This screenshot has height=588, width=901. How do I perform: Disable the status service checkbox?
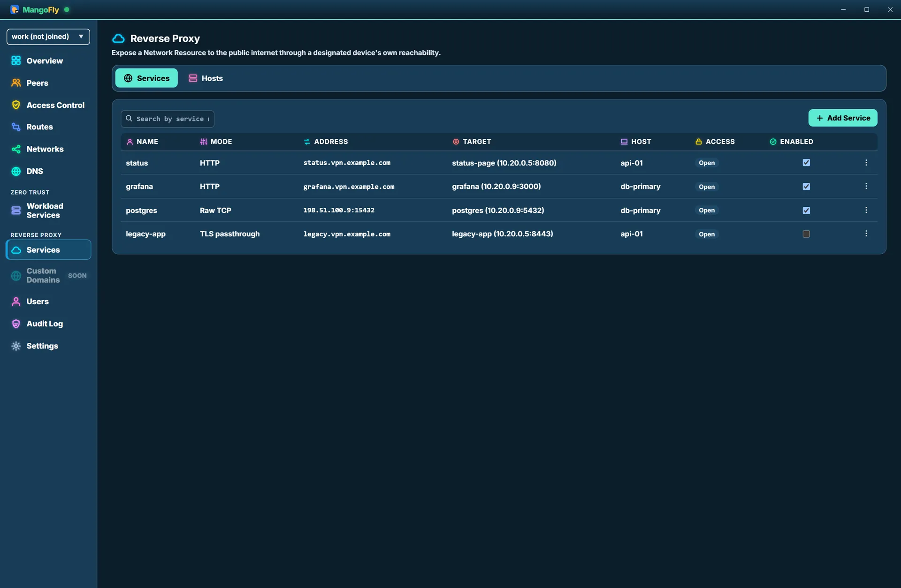[806, 163]
